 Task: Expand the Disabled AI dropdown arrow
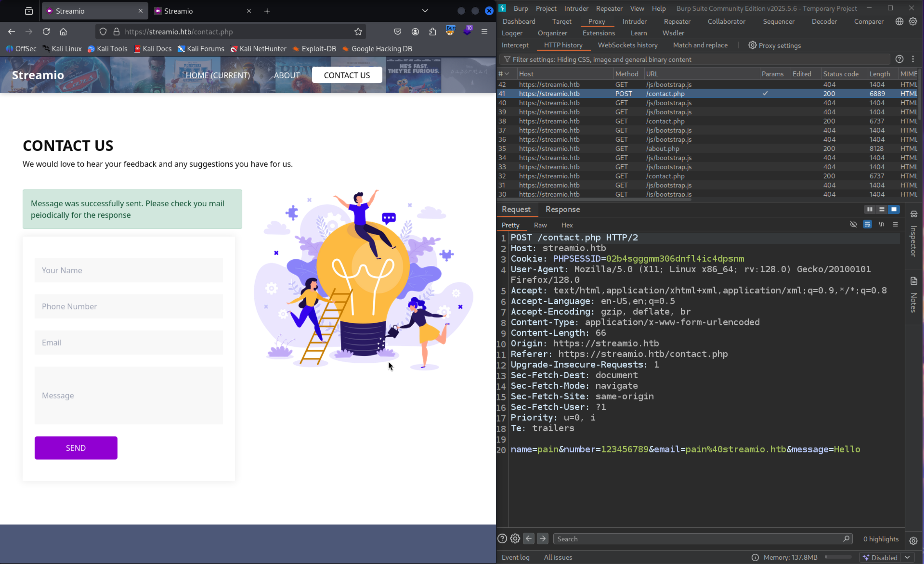907,557
